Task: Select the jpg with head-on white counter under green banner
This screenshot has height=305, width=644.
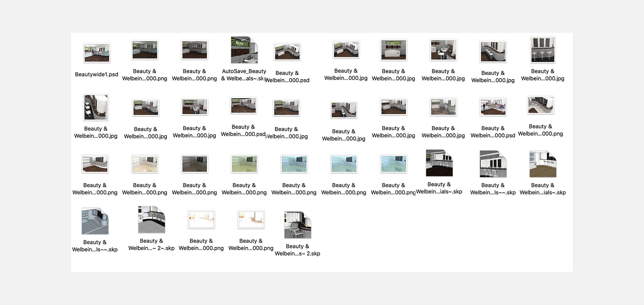Action: [x=394, y=50]
